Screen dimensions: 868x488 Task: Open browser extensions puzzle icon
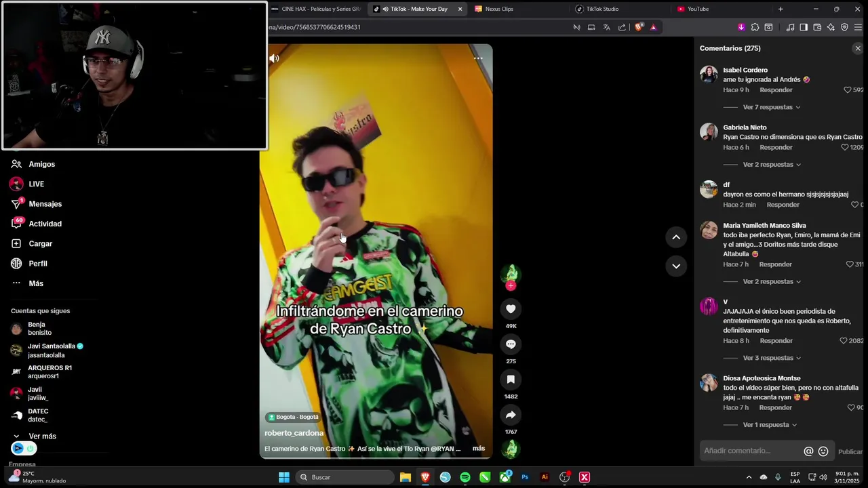pos(755,27)
